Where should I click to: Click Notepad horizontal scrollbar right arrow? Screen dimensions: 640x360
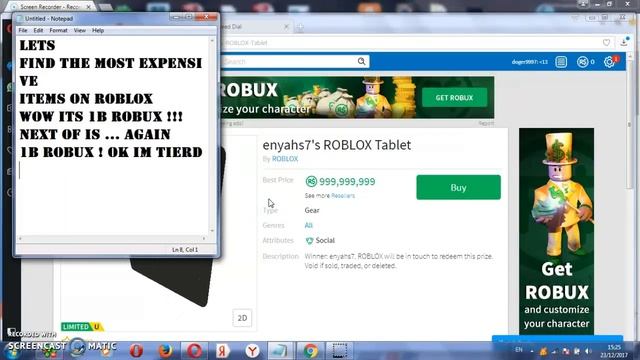click(204, 238)
